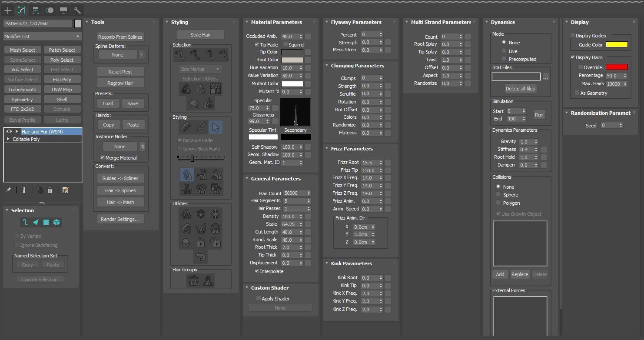This screenshot has height=340, width=644.
Task: Click the Recomb From Splines button
Action: [x=120, y=37]
